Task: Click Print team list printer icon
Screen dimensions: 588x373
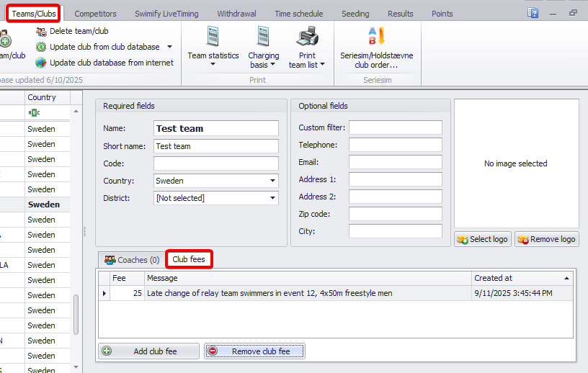Action: pos(307,37)
